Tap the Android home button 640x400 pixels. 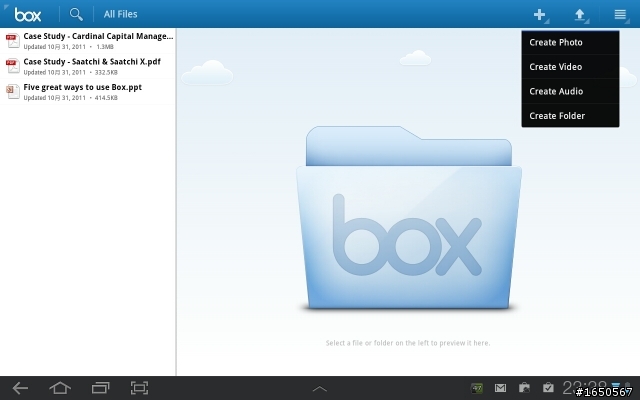pos(60,388)
